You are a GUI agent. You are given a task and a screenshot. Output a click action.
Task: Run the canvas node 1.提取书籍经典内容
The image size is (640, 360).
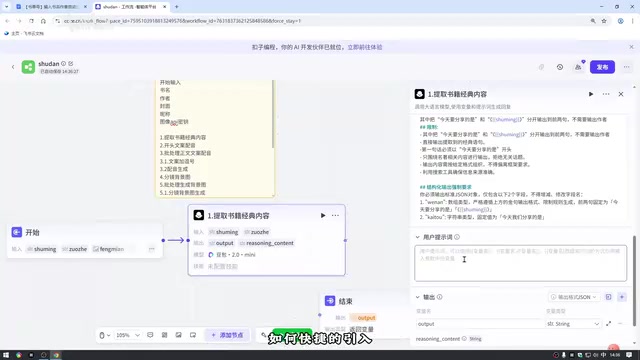click(x=323, y=216)
